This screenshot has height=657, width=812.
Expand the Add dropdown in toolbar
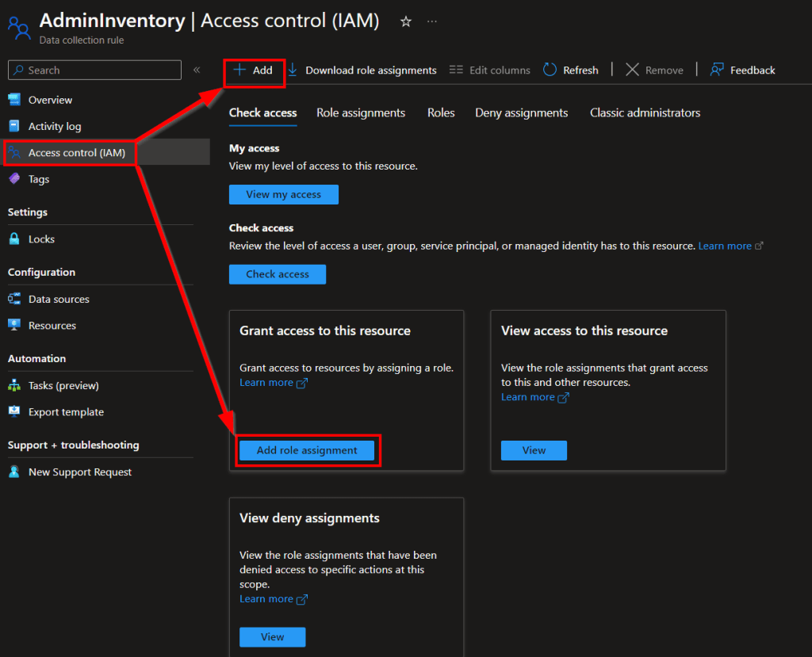pos(254,70)
